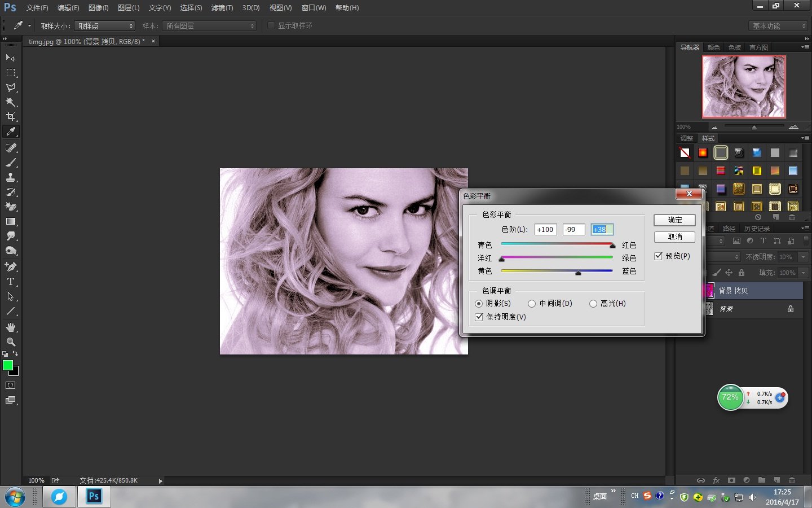812x508 pixels.
Task: Open the Navigator panel flyout menu
Action: click(805, 47)
